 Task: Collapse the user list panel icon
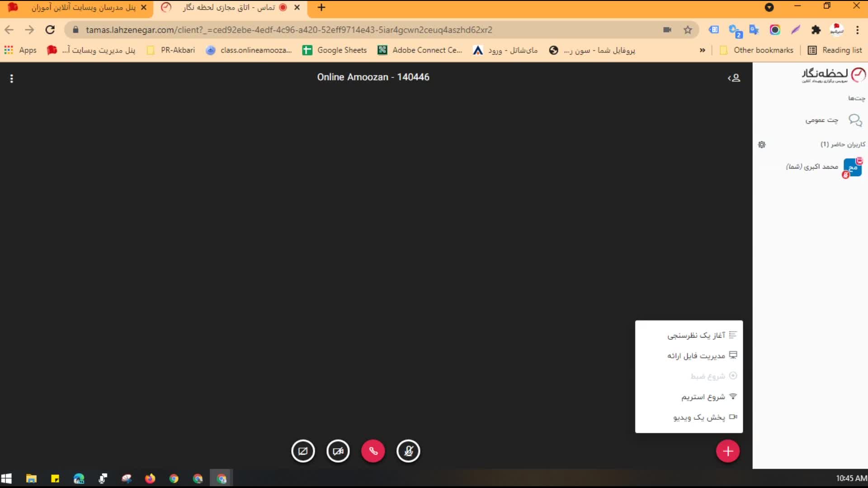tap(734, 78)
